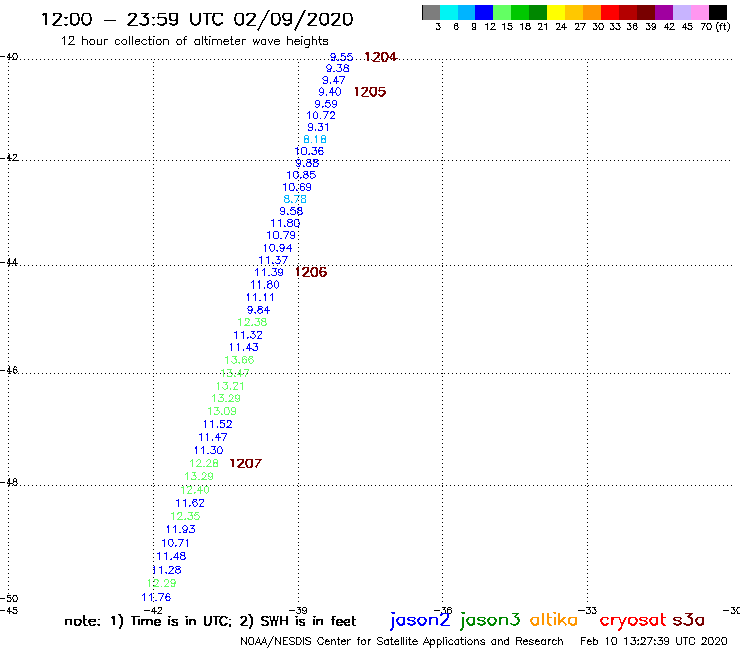This screenshot has height=650, width=740.
Task: Click the gray swatch in the color scale
Action: (431, 12)
